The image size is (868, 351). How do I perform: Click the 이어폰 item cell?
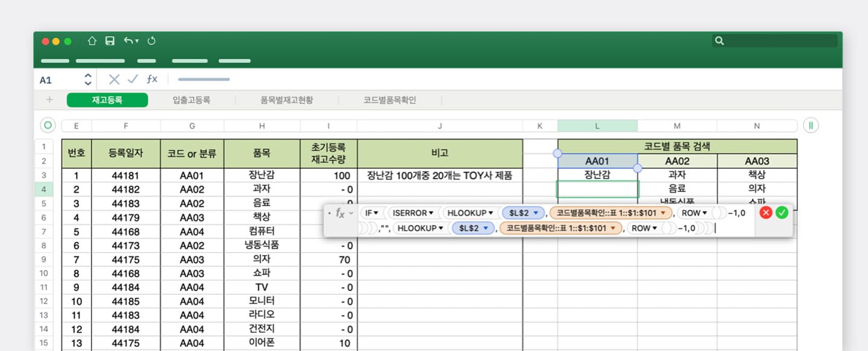262,343
